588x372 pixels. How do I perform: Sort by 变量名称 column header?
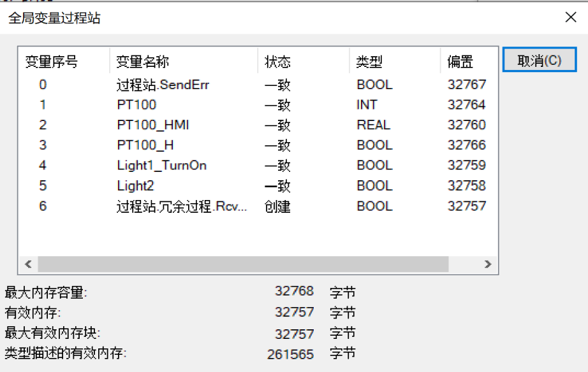[x=143, y=62]
